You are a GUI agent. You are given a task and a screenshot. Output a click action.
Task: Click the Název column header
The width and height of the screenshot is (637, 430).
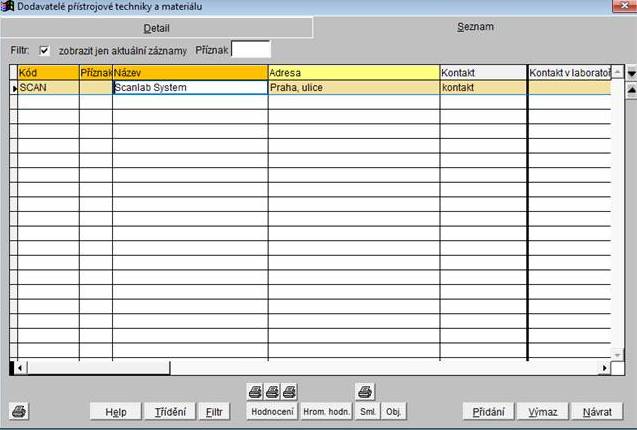pos(190,73)
